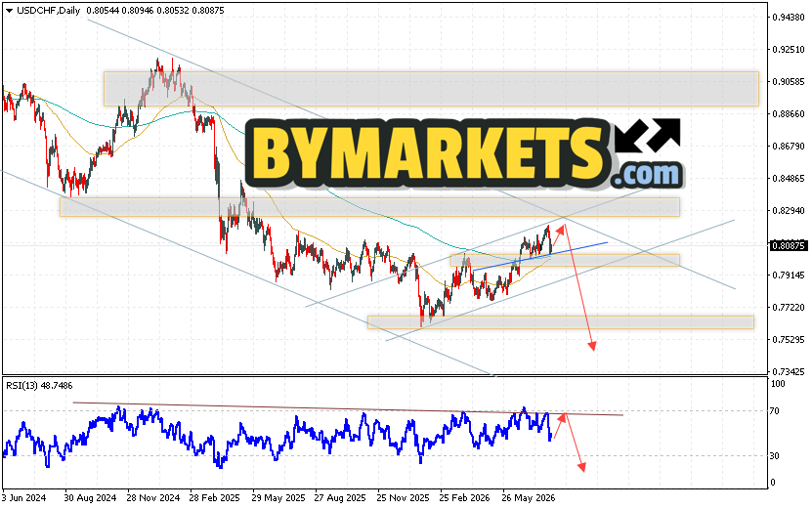Click the 0.90585 price axis label

[789, 82]
